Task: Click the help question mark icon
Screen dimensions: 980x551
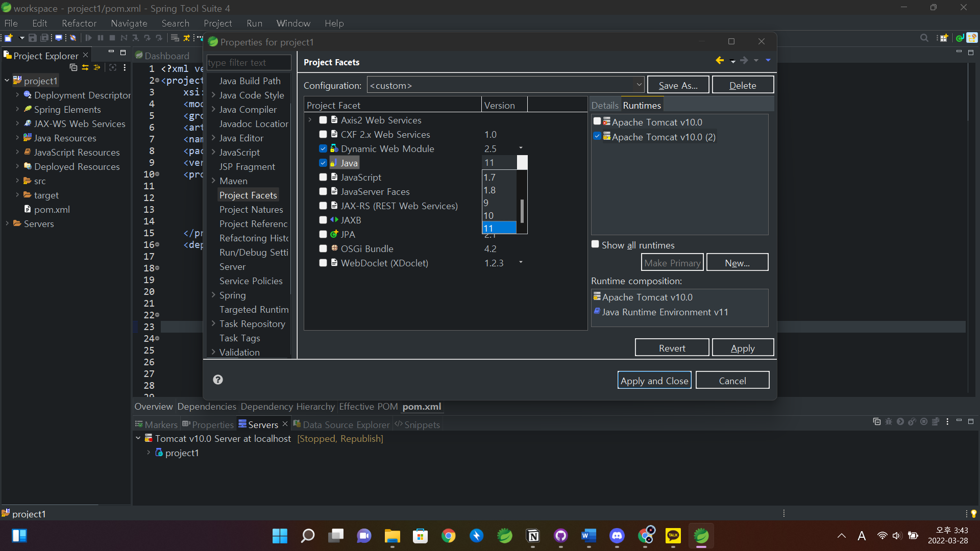Action: pos(218,380)
